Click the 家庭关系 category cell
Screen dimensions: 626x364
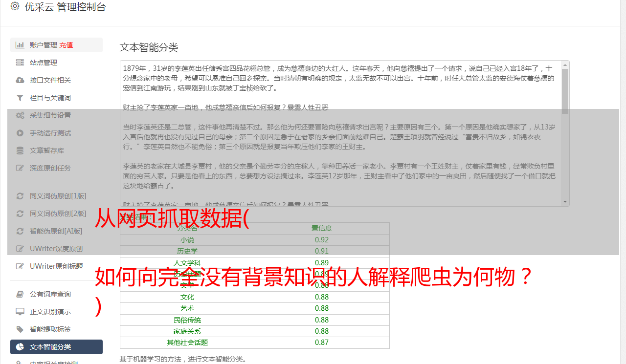[187, 331]
